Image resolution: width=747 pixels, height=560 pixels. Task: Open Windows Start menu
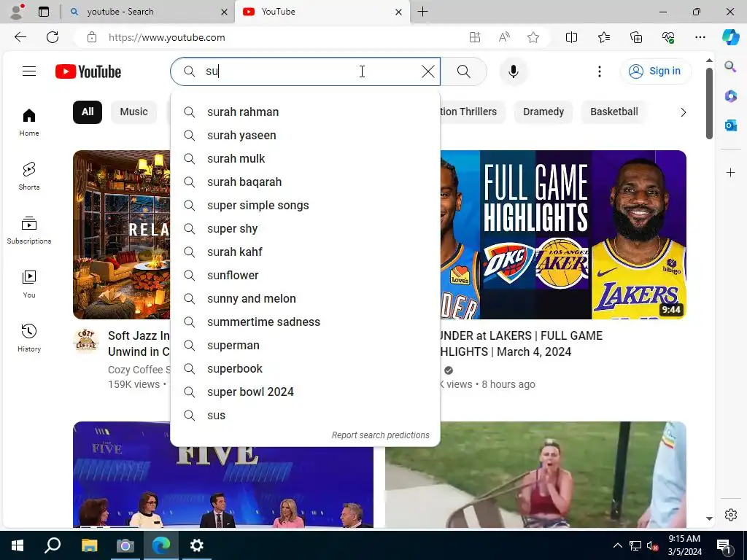coord(18,545)
